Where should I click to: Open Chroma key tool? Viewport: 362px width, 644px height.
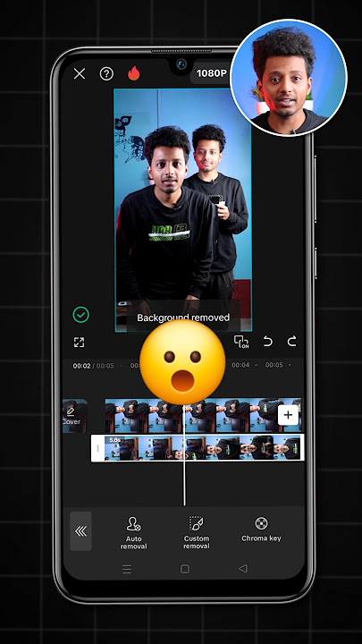click(x=261, y=530)
